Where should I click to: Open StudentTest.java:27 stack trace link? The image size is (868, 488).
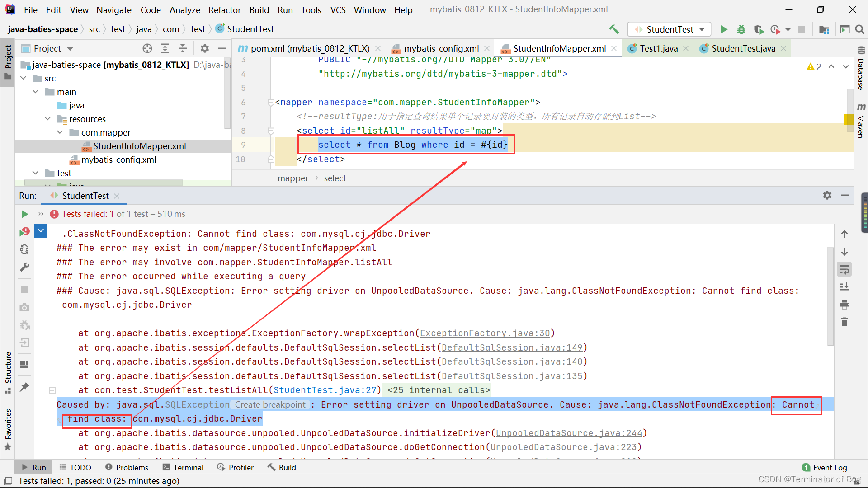tap(325, 390)
